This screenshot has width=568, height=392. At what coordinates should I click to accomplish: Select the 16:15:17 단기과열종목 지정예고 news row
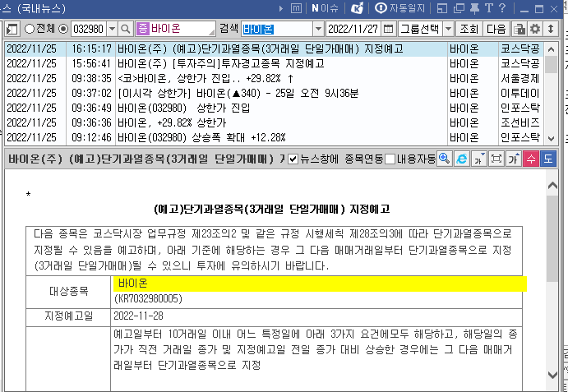(x=274, y=49)
